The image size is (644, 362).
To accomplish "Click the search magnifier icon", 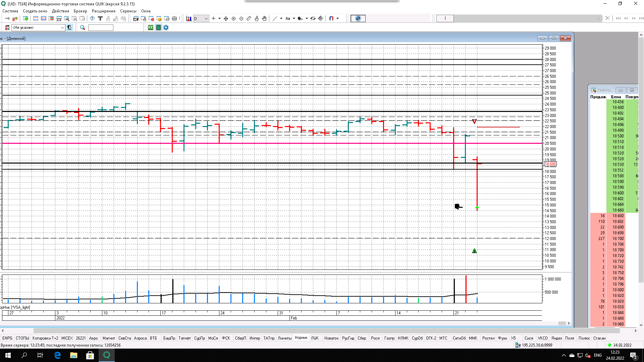I will click(x=83, y=28).
